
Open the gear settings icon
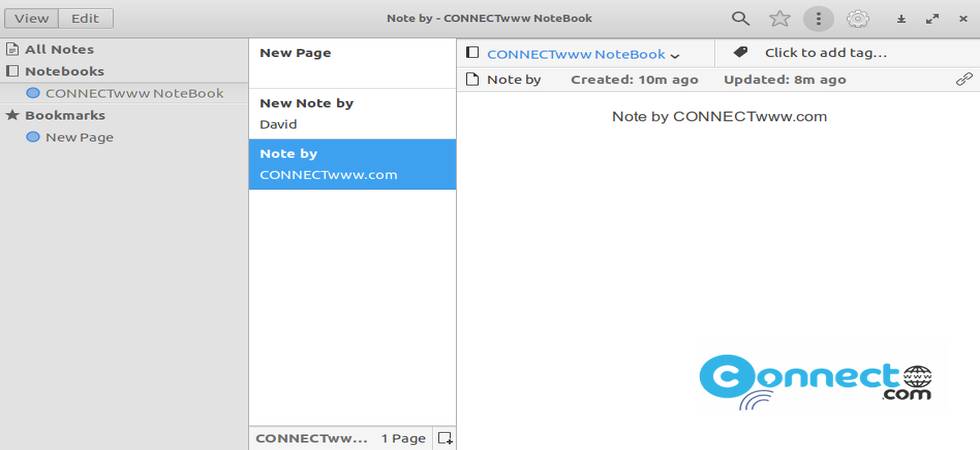click(x=857, y=18)
